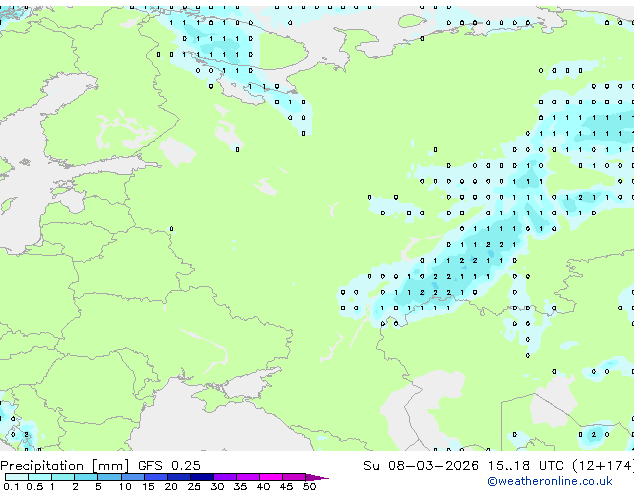Click the 0.1–0.5 mm palest legend swatch
This screenshot has height=490, width=634.
point(17,477)
